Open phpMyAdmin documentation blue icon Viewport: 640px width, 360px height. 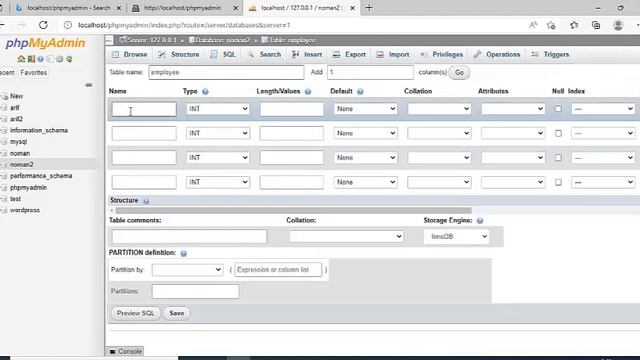40,59
